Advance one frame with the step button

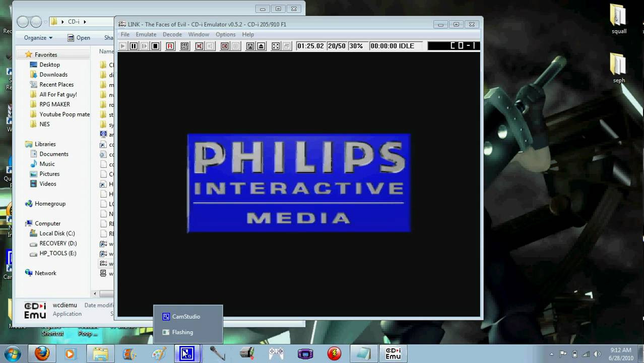click(145, 46)
